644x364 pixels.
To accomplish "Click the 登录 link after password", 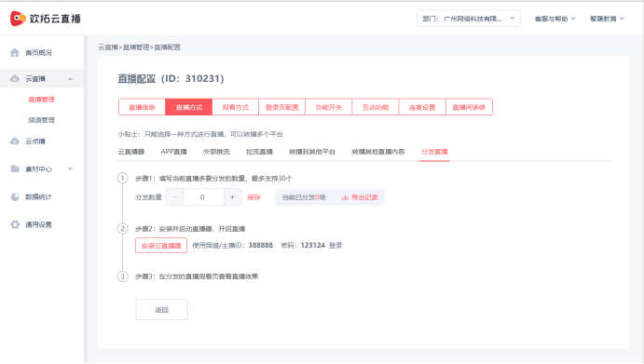I will (x=336, y=246).
